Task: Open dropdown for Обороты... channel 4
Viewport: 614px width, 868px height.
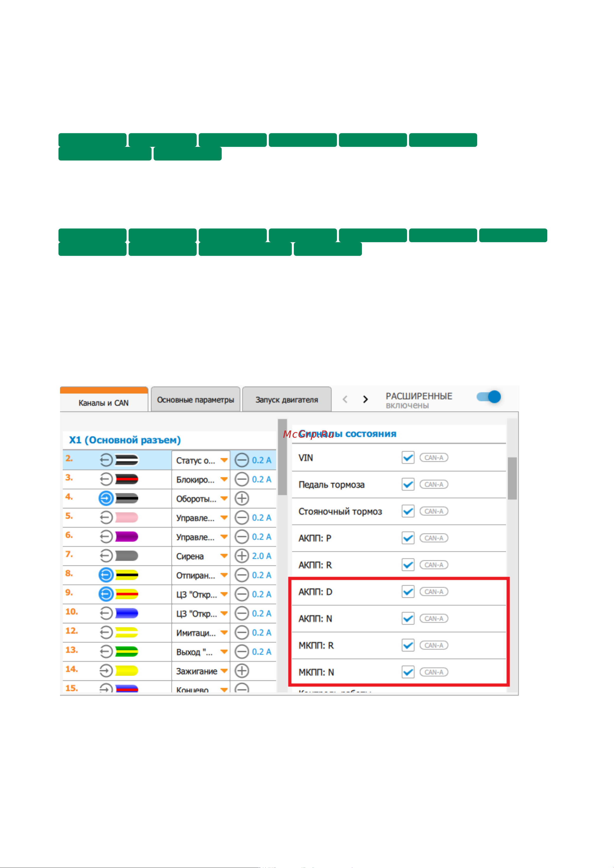Action: (224, 499)
